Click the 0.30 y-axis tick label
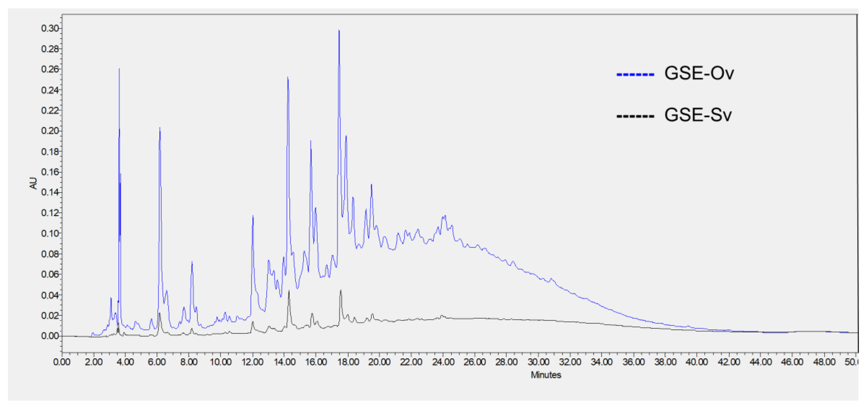The image size is (868, 410). pos(50,28)
